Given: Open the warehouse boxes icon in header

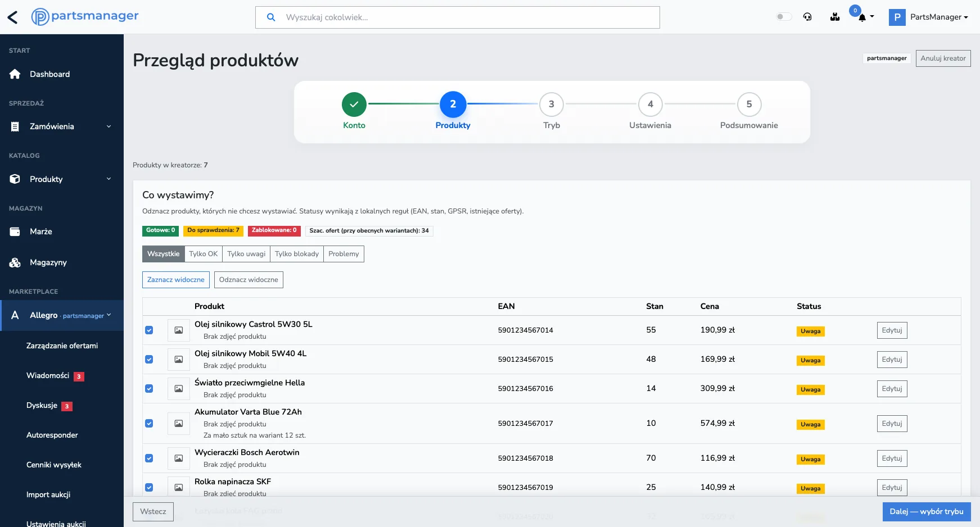Looking at the screenshot, I should pos(835,17).
